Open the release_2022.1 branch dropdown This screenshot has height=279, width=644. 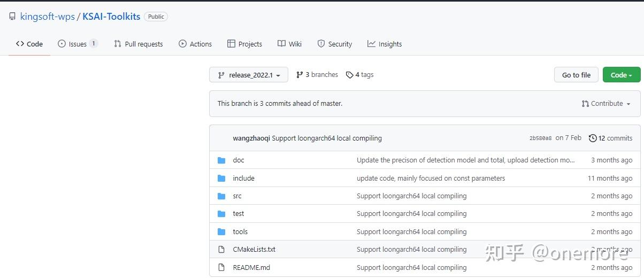(x=249, y=75)
